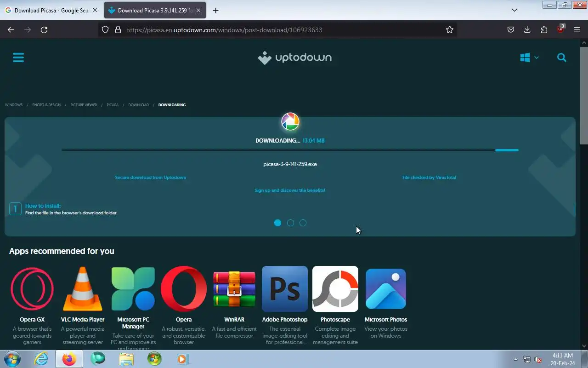The width and height of the screenshot is (588, 368).
Task: Click the Microsoft Photos title
Action: [386, 320]
